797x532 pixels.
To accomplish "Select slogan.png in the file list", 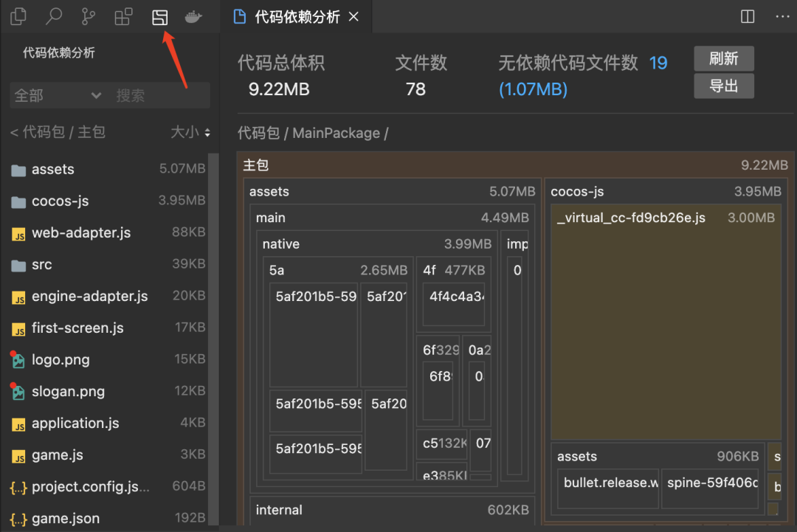I will coord(108,392).
